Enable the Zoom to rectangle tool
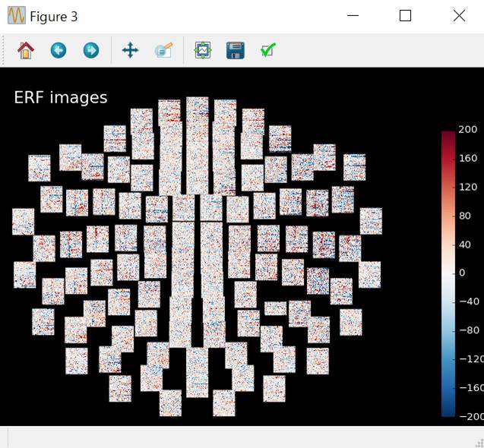Image resolution: width=484 pixels, height=448 pixels. pos(163,51)
